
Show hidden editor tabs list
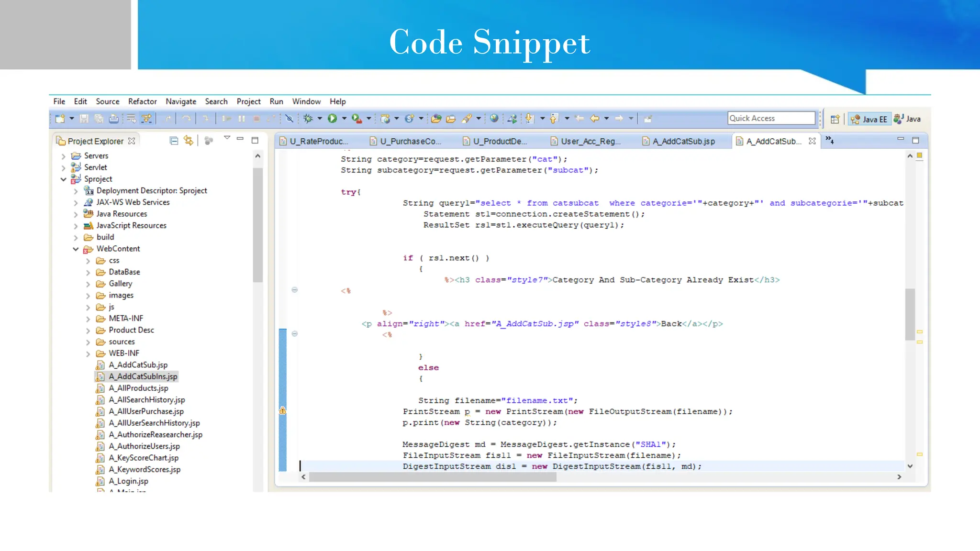[x=830, y=140]
